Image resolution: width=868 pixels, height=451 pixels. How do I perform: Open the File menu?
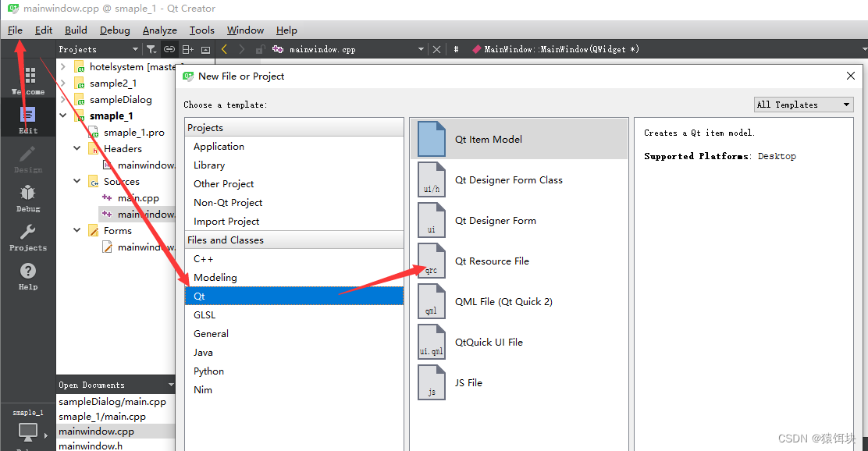click(x=15, y=30)
